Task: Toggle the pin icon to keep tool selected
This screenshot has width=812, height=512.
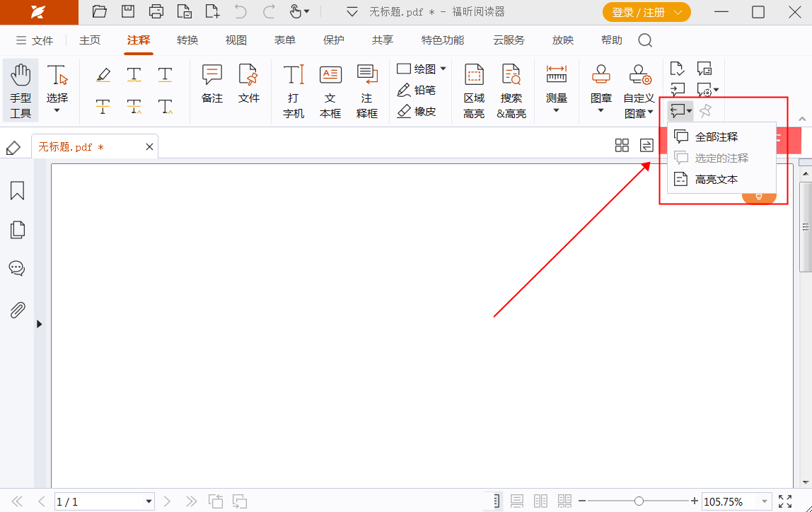Action: click(705, 110)
